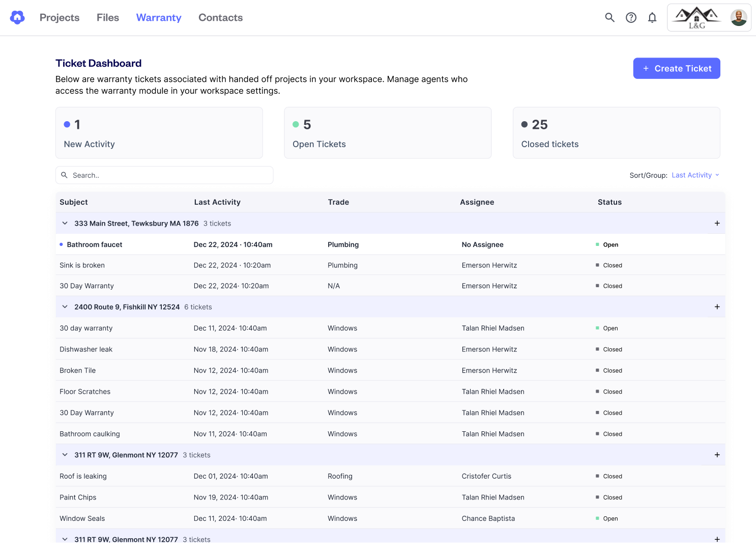The width and height of the screenshot is (756, 554).
Task: Switch to the Projects tab
Action: click(x=60, y=18)
